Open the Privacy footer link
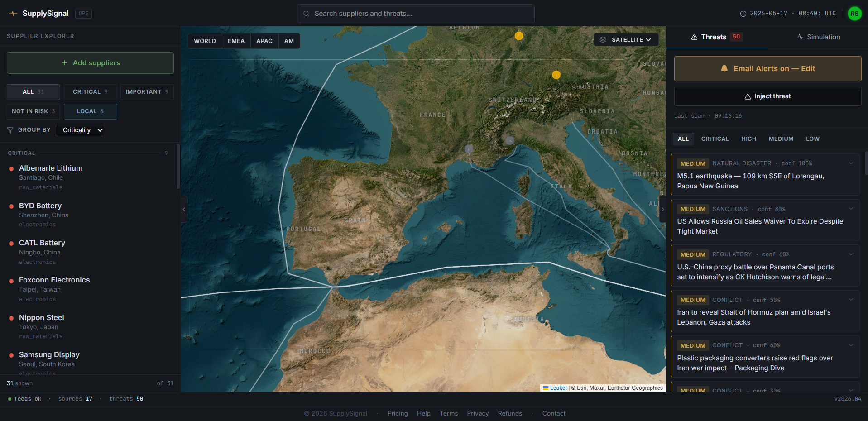The image size is (868, 421). 478,414
